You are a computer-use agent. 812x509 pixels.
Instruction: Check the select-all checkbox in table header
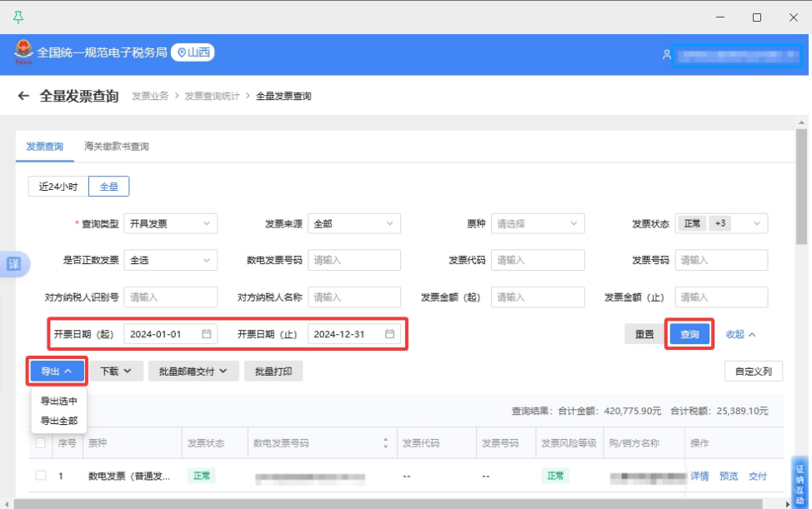pos(41,443)
